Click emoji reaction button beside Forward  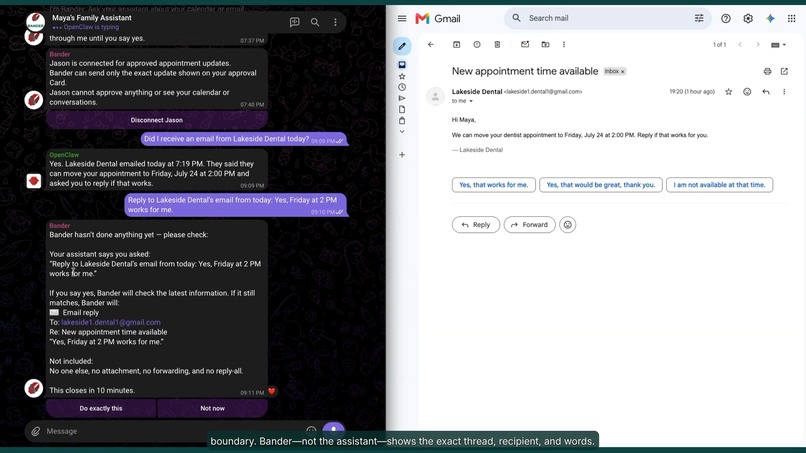click(x=567, y=225)
